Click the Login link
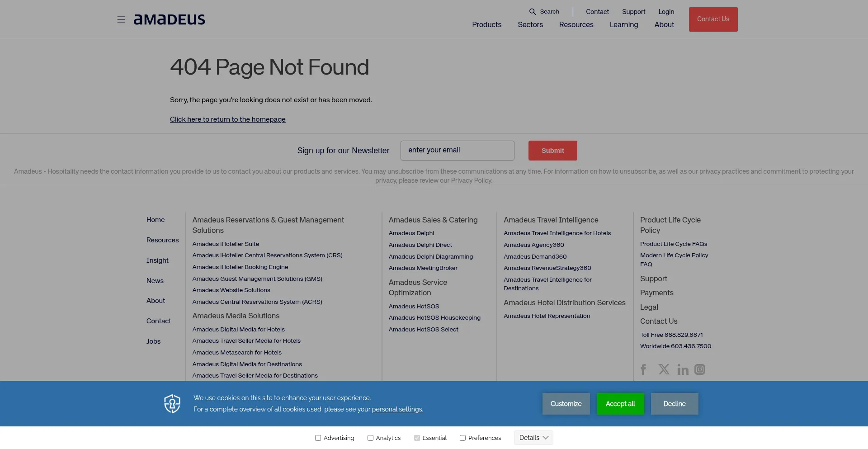 (666, 12)
